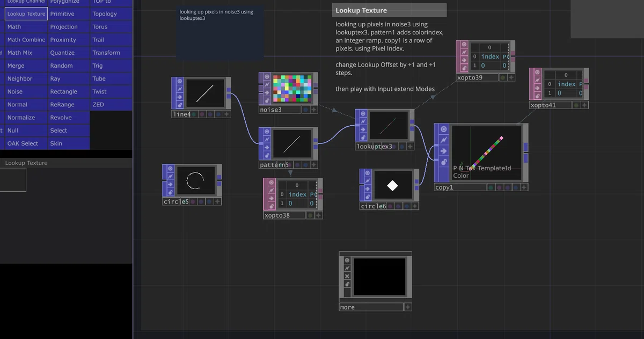Click clone immune flag on pattern5
Screen dimensions: 644x339
267,140
